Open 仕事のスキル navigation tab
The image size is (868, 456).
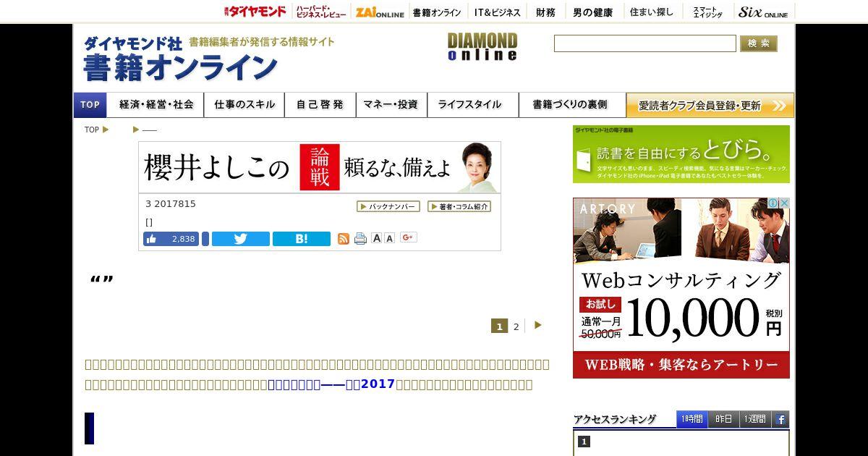pos(244,105)
